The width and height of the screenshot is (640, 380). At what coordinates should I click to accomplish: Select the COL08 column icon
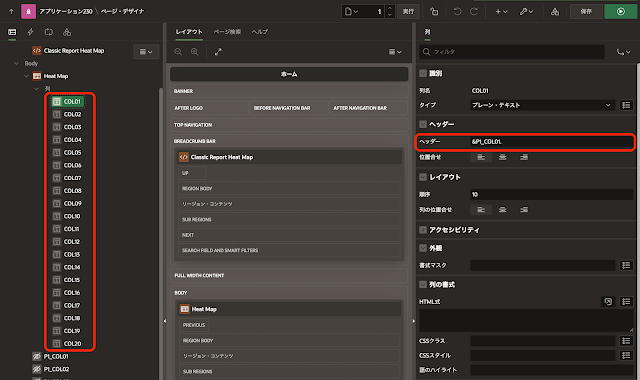tap(57, 191)
